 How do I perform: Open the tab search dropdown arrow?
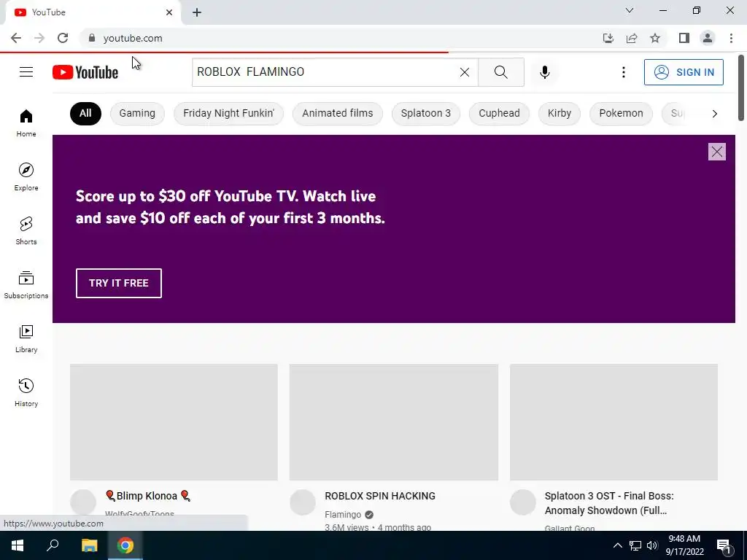click(x=630, y=10)
